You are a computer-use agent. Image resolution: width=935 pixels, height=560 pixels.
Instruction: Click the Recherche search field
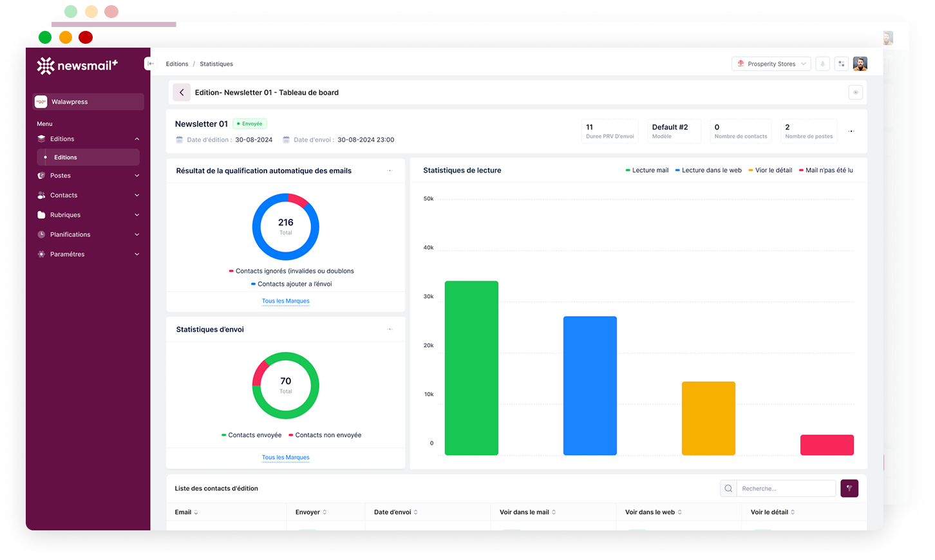click(785, 489)
